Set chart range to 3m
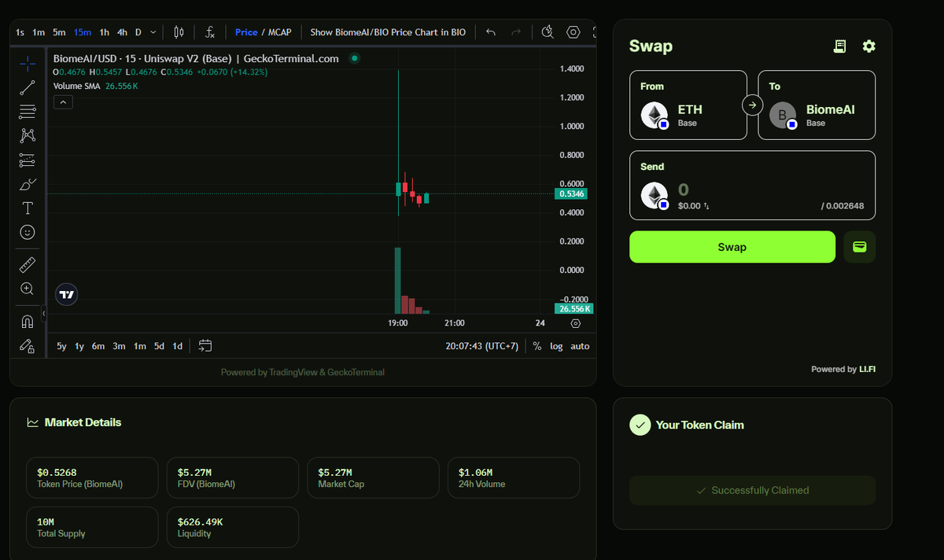The width and height of the screenshot is (944, 560). (x=119, y=346)
